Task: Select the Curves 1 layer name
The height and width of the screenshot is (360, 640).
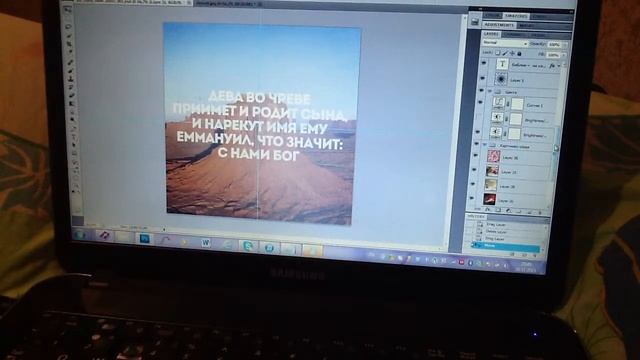Action: point(535,105)
